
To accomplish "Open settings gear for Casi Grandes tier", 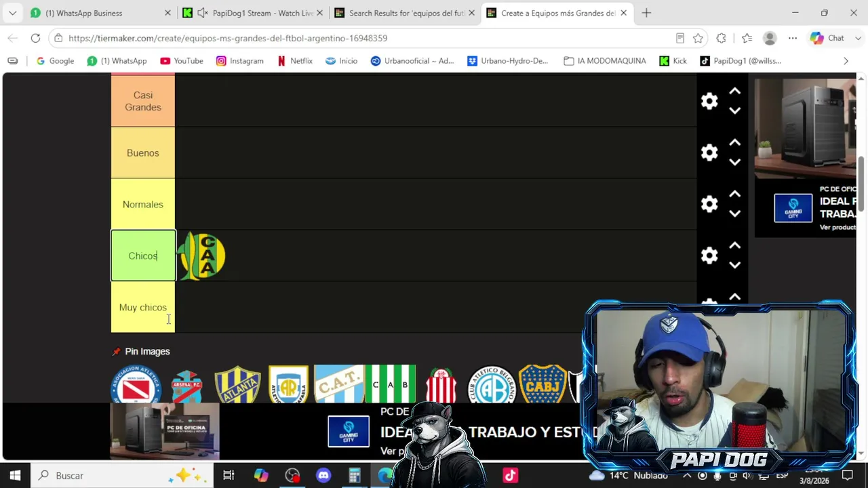I will click(709, 101).
